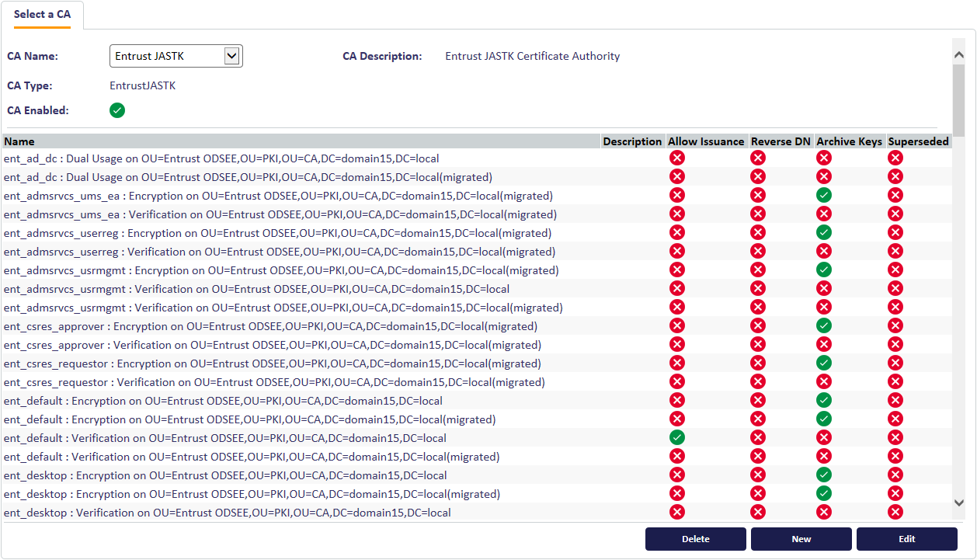Click Reverse DN icon for ent_admsrvcs_ums_ea Verification row
The height and width of the screenshot is (560, 977).
pos(758,214)
